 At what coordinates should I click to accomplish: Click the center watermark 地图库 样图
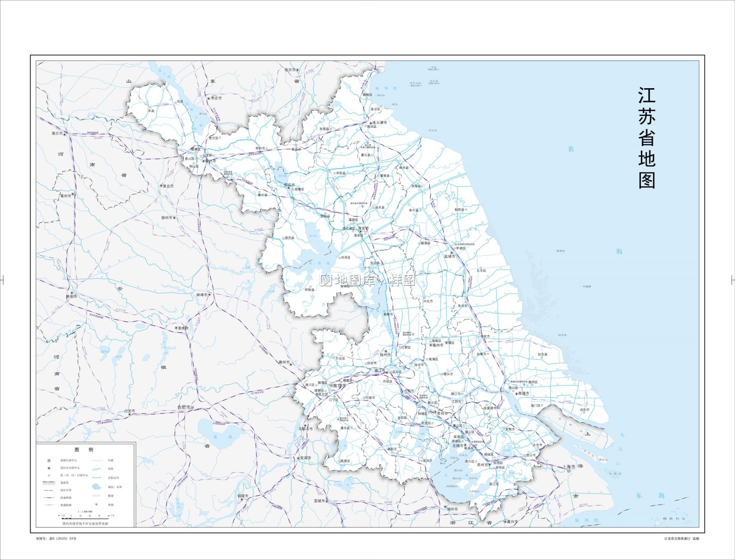click(367, 280)
